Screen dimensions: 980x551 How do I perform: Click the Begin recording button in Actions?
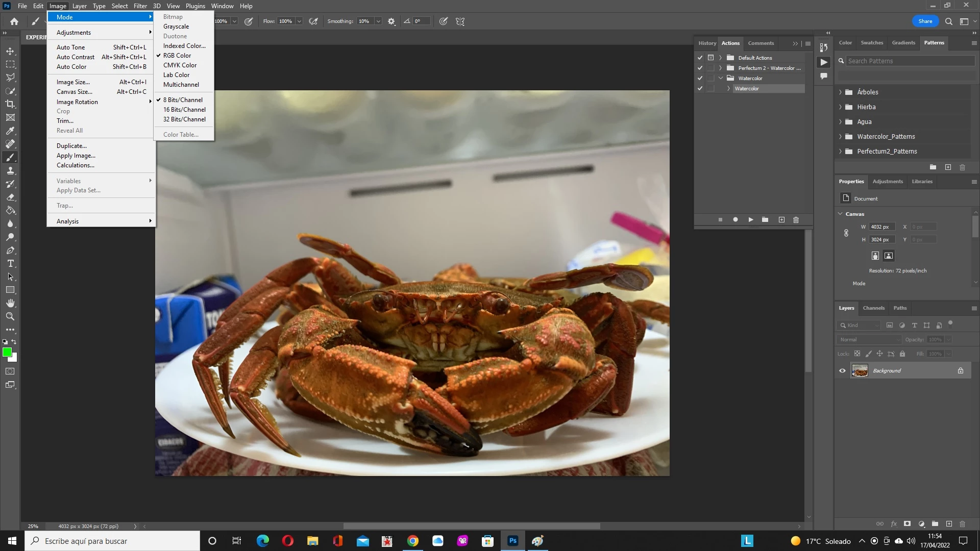point(736,220)
